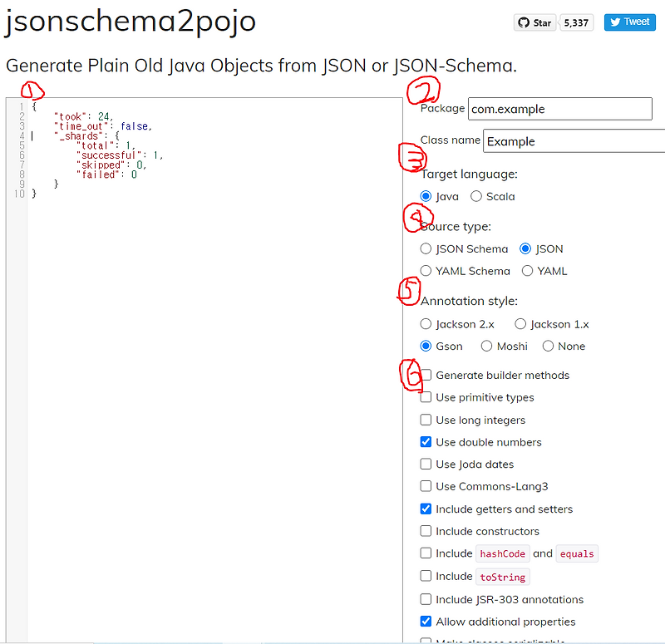665x644 pixels.
Task: Enable Use primitive types
Action: pyautogui.click(x=426, y=397)
